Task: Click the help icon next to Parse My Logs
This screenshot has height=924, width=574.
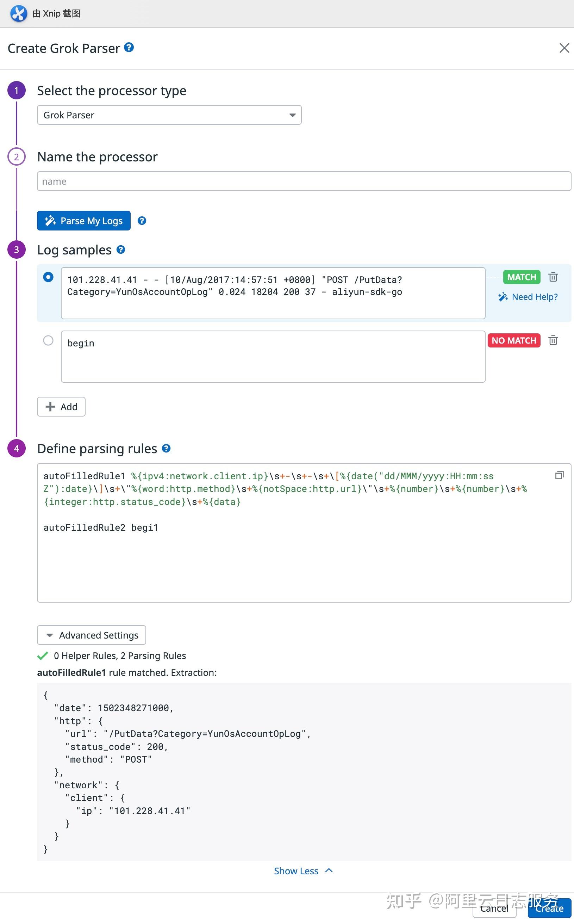Action: 142,221
